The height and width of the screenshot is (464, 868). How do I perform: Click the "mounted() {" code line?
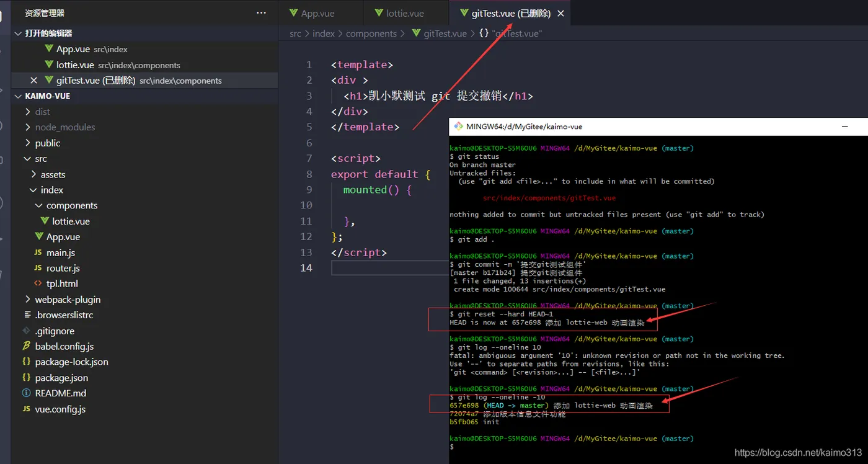click(378, 190)
